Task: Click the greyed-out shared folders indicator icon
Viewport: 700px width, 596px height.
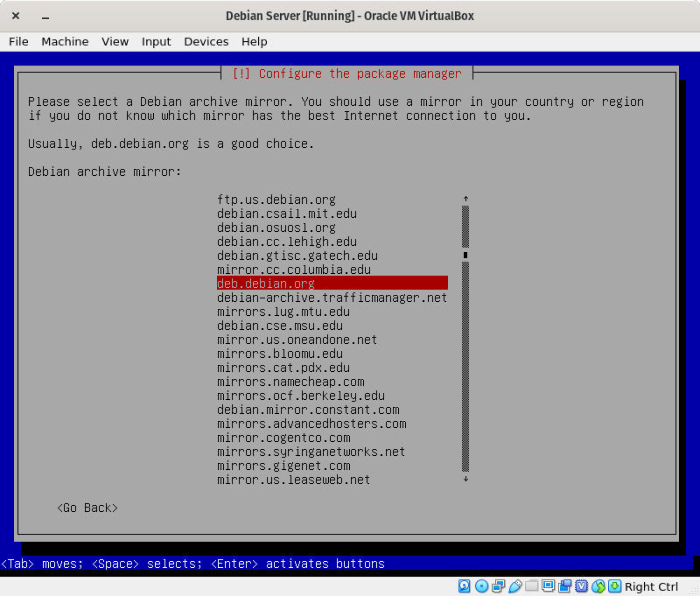Action: click(x=531, y=585)
